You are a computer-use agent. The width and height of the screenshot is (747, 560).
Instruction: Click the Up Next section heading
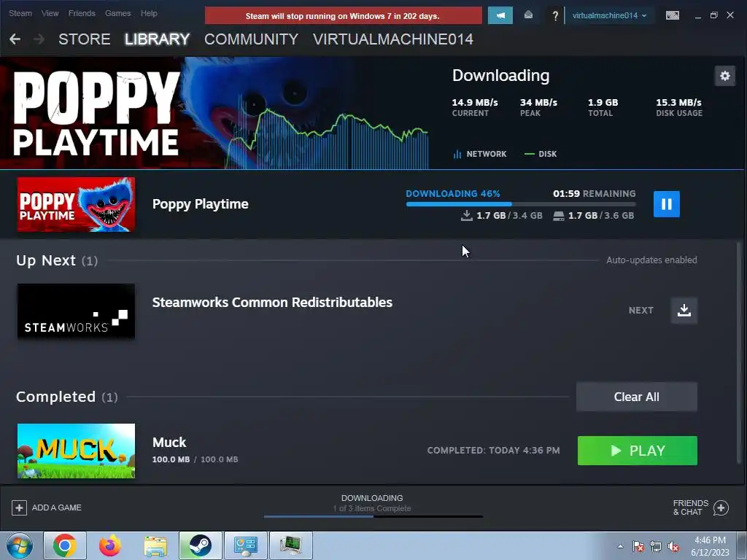[57, 260]
